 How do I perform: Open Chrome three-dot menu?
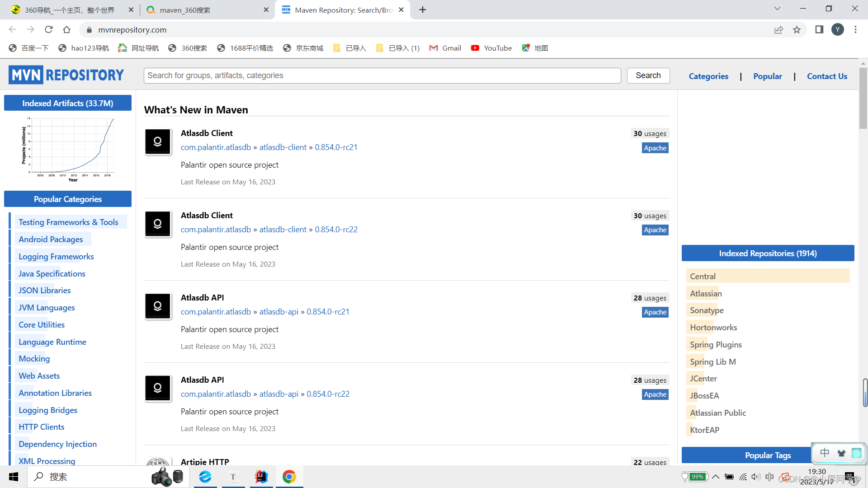tap(855, 30)
